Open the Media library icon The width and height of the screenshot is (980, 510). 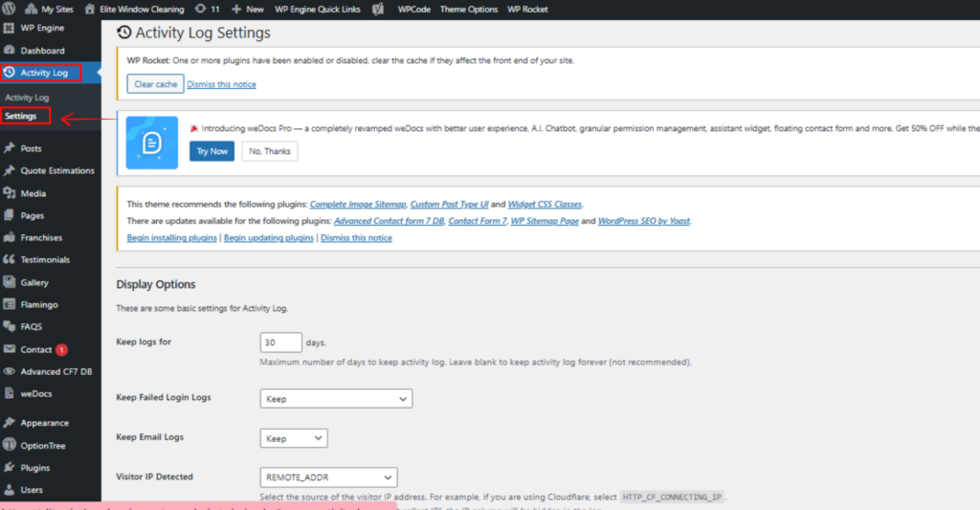point(9,193)
